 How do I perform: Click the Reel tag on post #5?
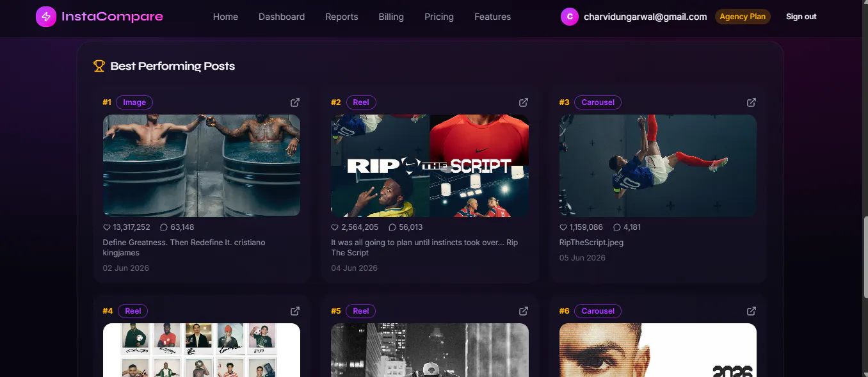[x=361, y=311]
